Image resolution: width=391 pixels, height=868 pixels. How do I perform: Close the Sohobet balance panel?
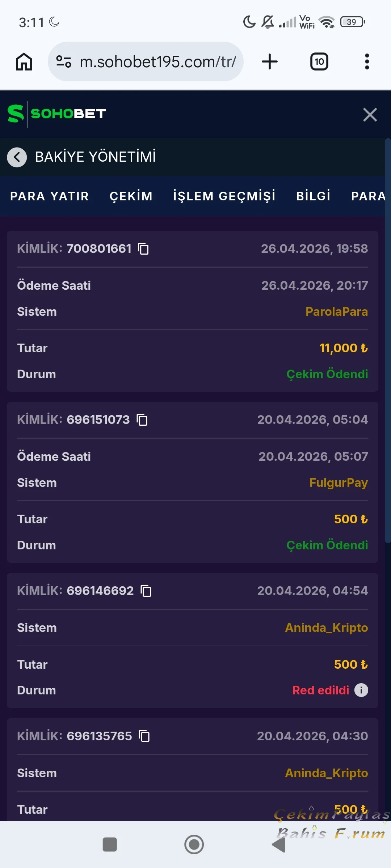pos(370,115)
